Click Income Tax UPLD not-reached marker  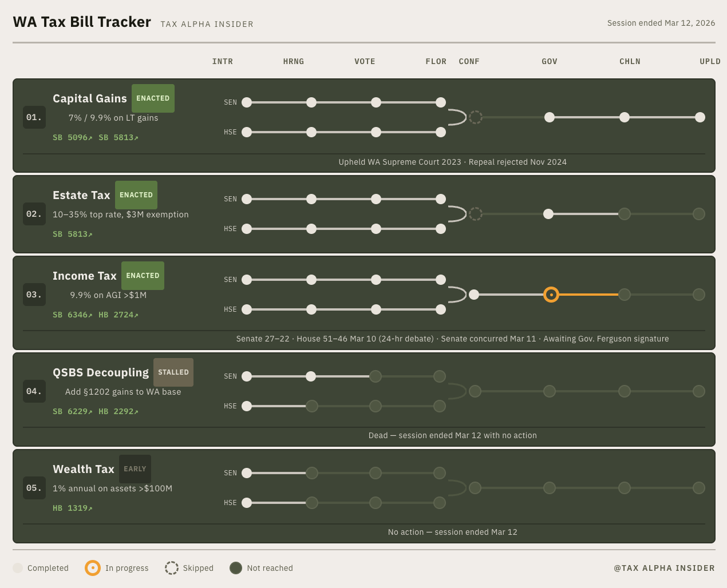[699, 295]
